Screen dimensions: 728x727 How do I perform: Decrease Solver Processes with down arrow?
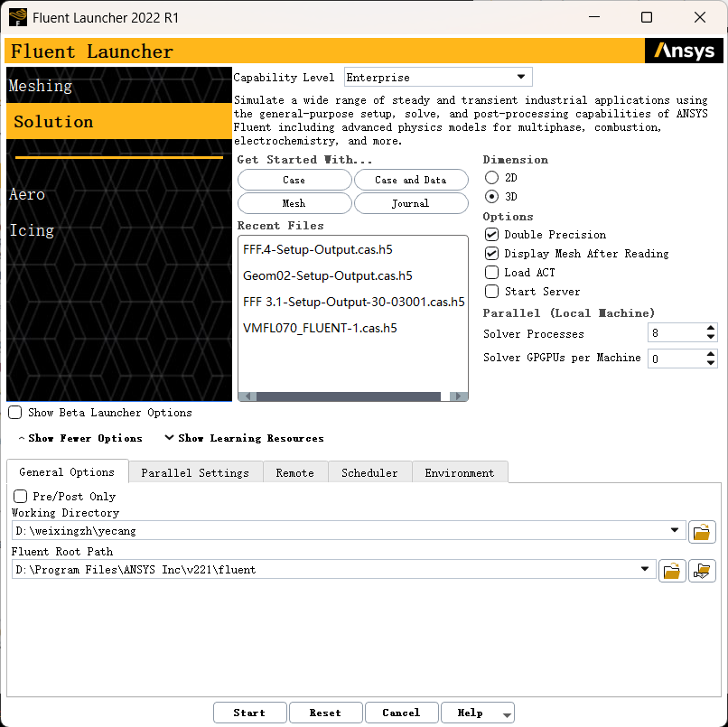[710, 337]
